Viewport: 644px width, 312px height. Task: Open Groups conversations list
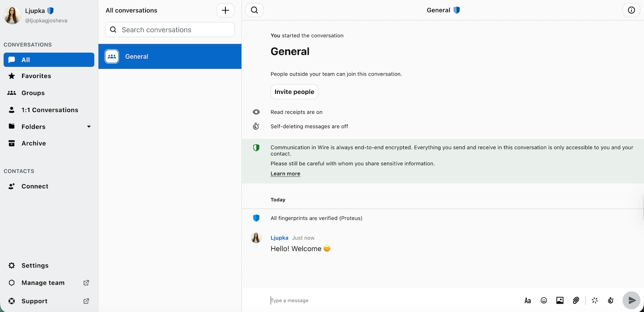tap(49, 93)
